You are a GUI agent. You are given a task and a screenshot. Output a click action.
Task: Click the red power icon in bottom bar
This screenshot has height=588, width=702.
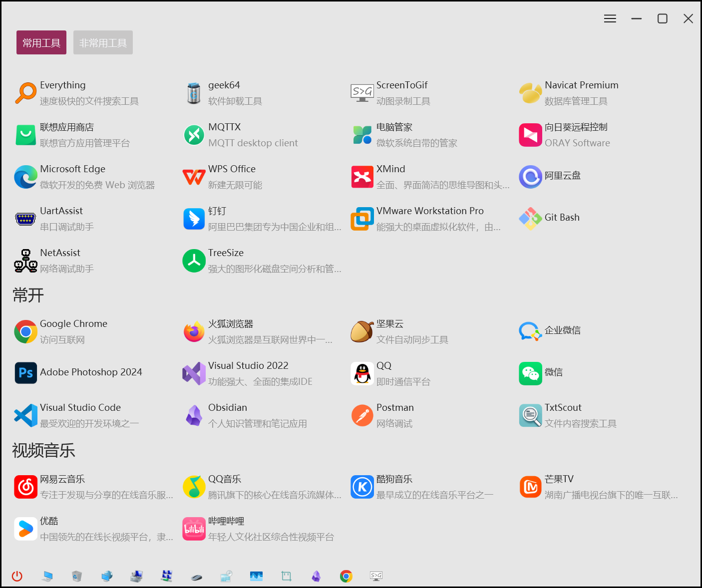coord(17,576)
